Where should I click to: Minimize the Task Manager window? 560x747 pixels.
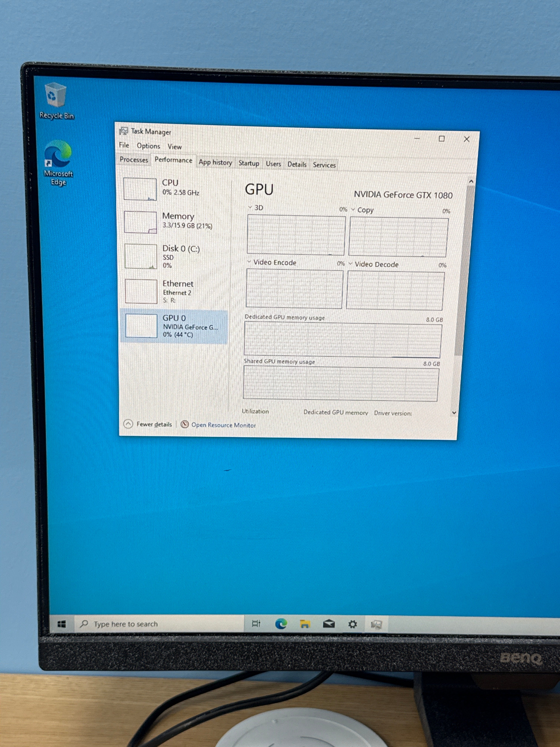coord(417,138)
